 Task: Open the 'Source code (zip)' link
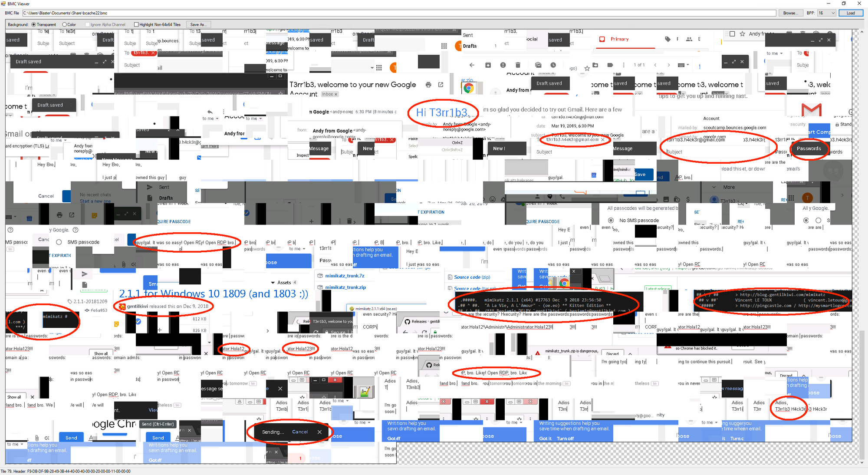pos(472,277)
